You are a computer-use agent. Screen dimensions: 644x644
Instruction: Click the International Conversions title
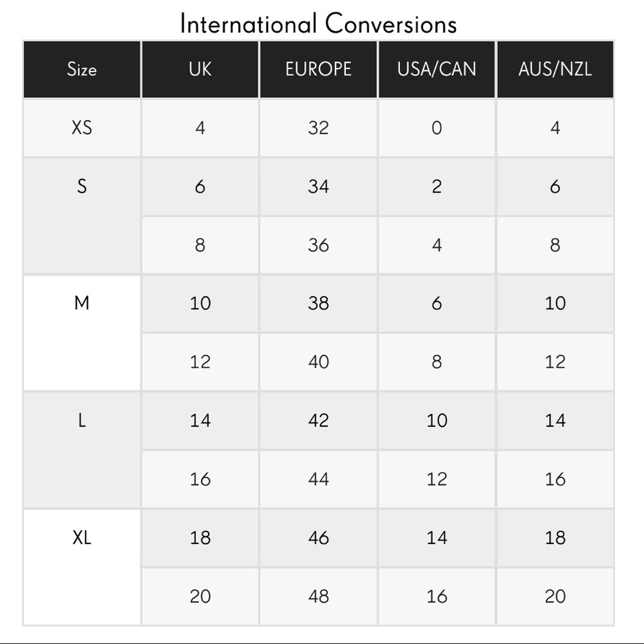(318, 24)
